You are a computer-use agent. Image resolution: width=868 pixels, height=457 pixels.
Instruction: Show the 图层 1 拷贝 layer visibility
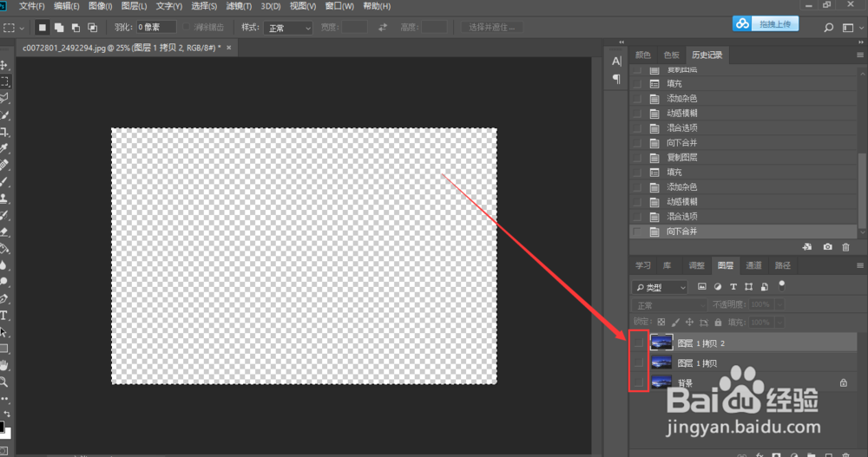[639, 363]
